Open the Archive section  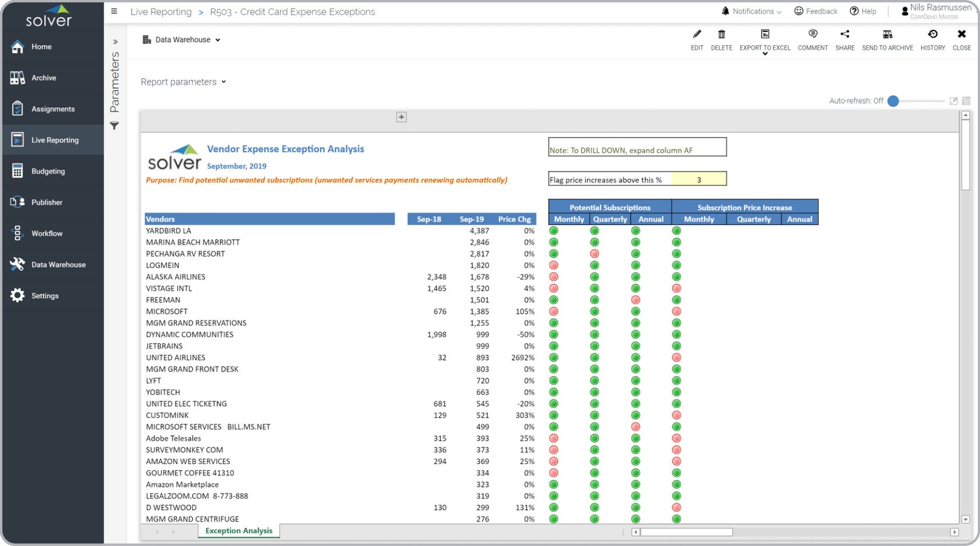pyautogui.click(x=52, y=78)
